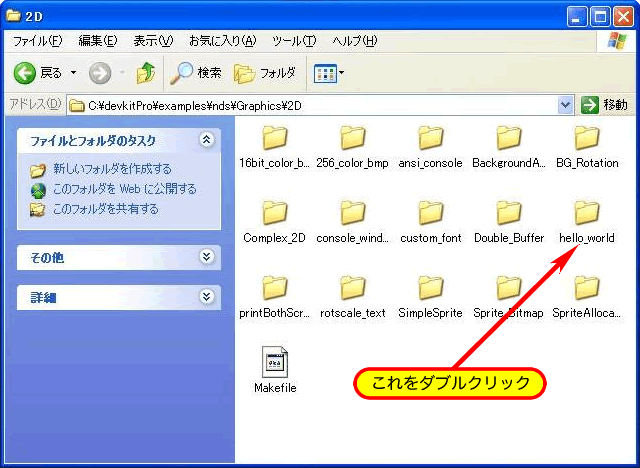
Task: Open the Forward button history dropdown arrow
Action: (x=122, y=73)
